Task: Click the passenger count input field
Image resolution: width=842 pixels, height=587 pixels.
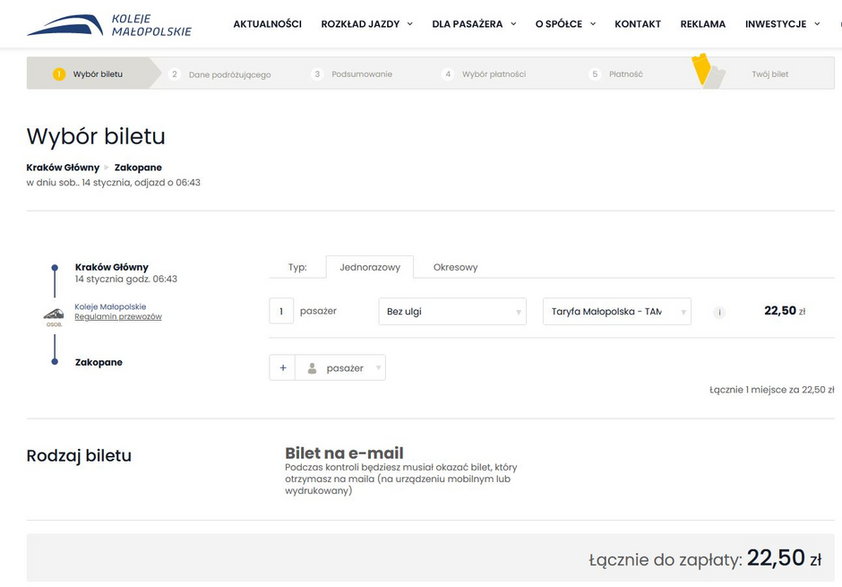Action: [x=283, y=311]
